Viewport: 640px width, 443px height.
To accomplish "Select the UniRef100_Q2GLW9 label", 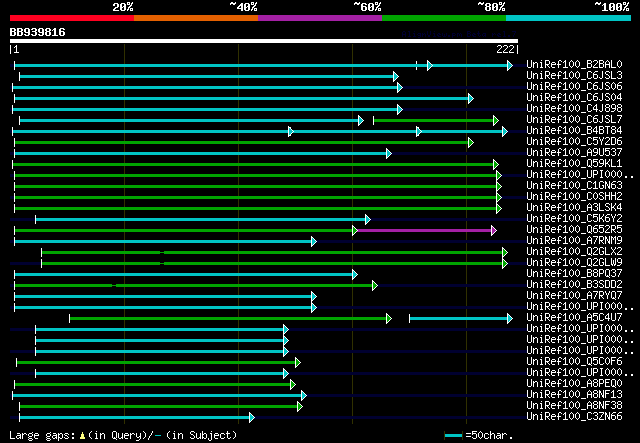I will pyautogui.click(x=574, y=263).
